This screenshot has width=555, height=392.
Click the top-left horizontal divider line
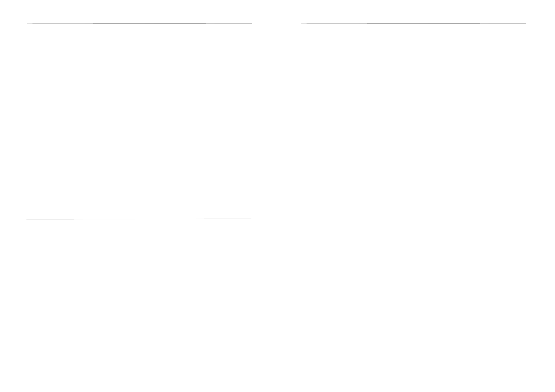point(140,24)
